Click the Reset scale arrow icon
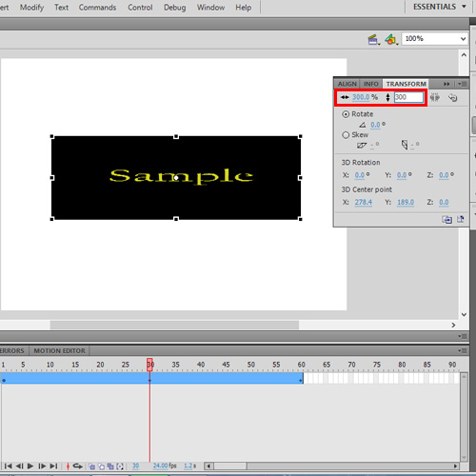Viewport: 476px width, 476px height. tap(453, 97)
